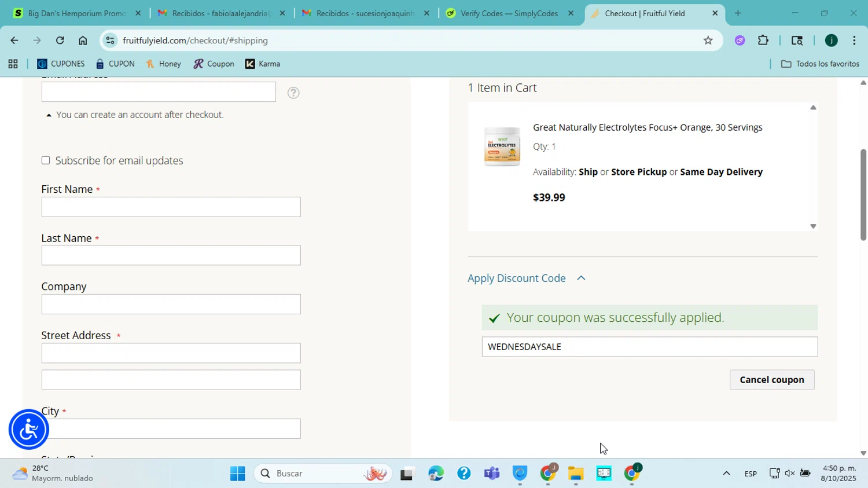Open the Todos los favoritos folder
868x488 pixels.
point(820,64)
